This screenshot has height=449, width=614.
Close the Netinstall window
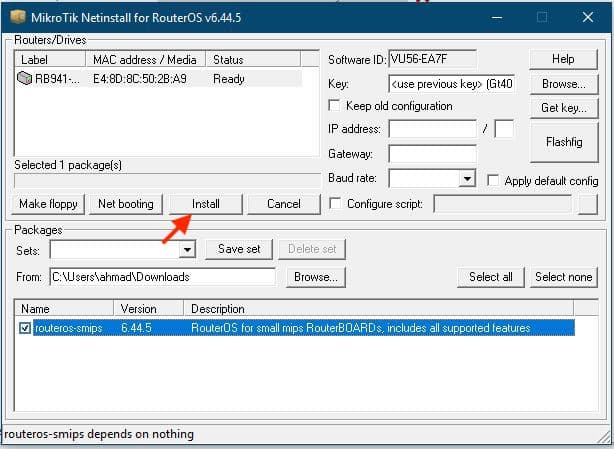click(x=588, y=17)
